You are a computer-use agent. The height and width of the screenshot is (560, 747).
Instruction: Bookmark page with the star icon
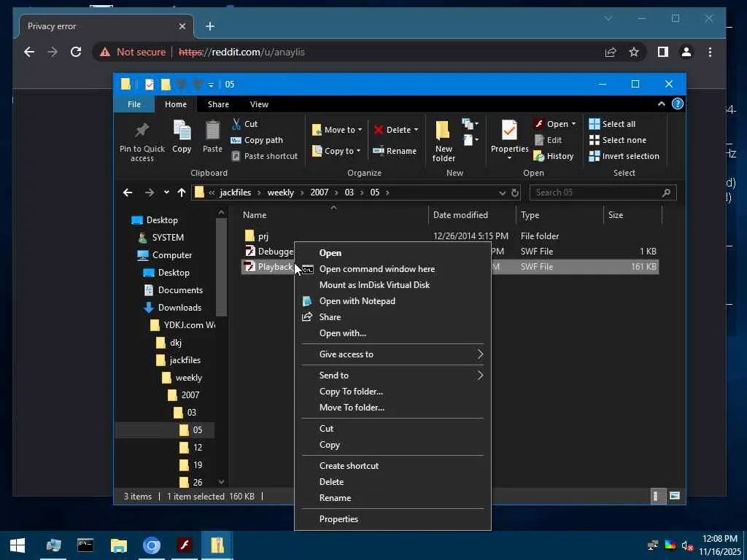pos(634,52)
